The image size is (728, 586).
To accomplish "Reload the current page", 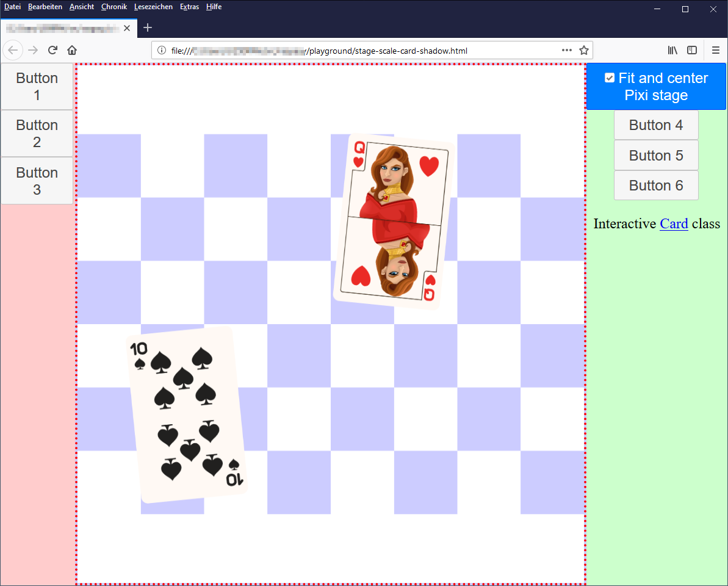I will [x=52, y=50].
